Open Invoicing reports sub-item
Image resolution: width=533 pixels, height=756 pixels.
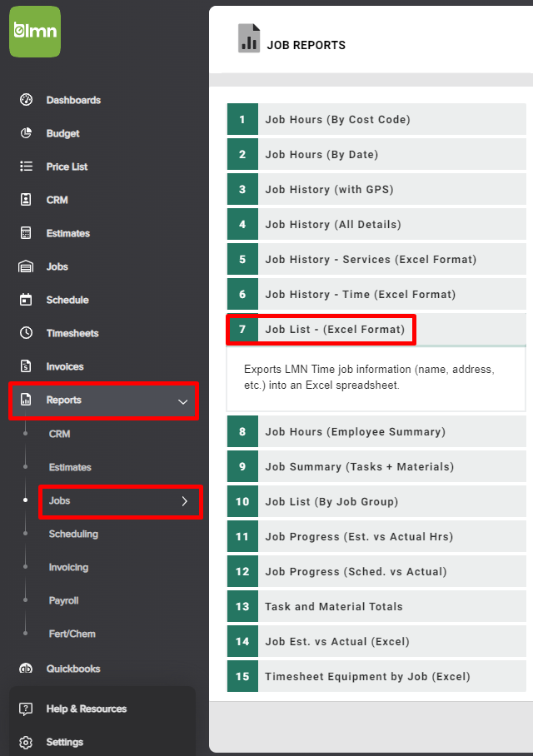(68, 567)
